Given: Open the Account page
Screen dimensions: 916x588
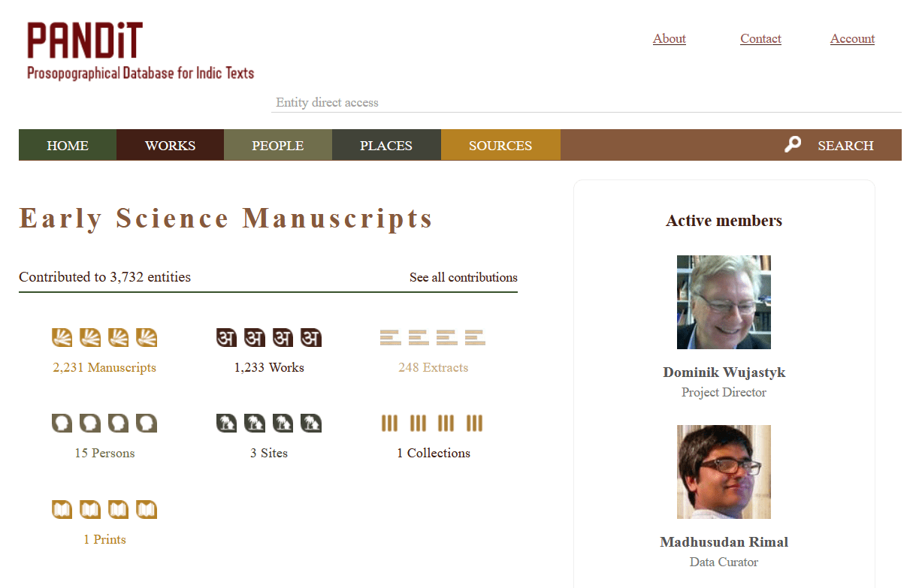Looking at the screenshot, I should pos(852,38).
